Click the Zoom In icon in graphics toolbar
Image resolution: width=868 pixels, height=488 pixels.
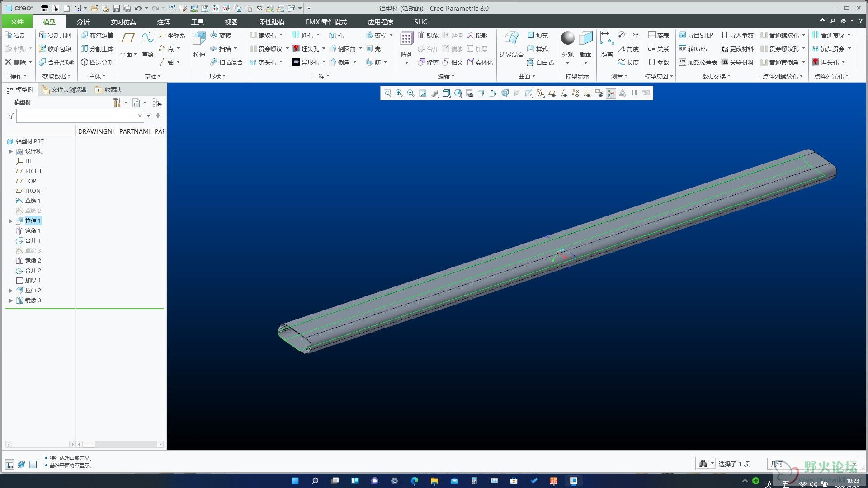[x=399, y=94]
